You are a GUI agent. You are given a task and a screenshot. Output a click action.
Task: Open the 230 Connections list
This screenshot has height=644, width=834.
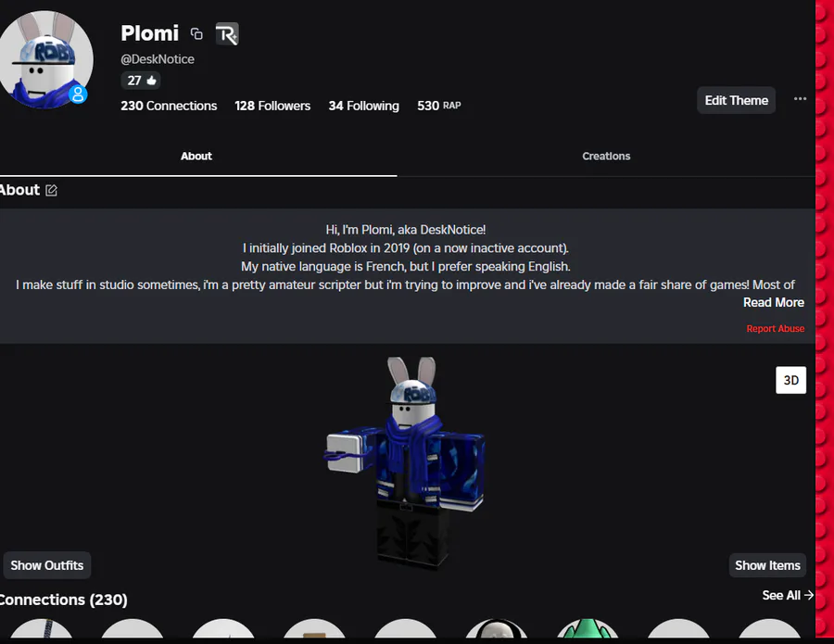[x=169, y=106]
